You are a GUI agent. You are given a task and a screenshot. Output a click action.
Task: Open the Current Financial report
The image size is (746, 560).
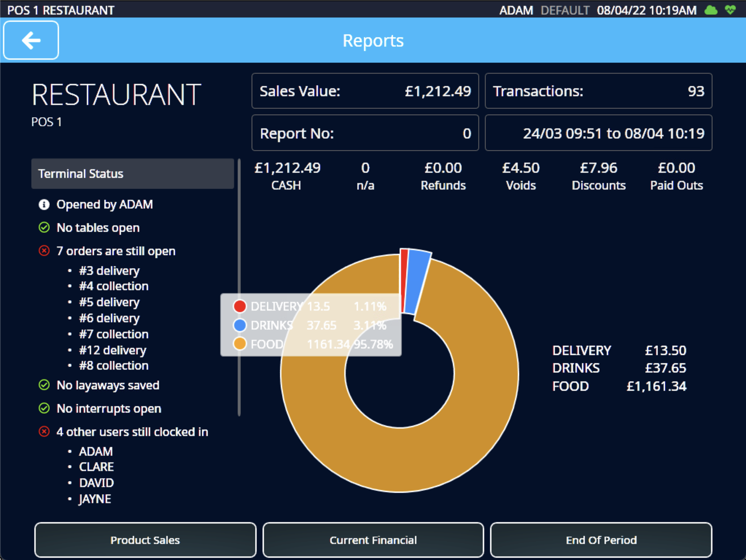point(373,540)
